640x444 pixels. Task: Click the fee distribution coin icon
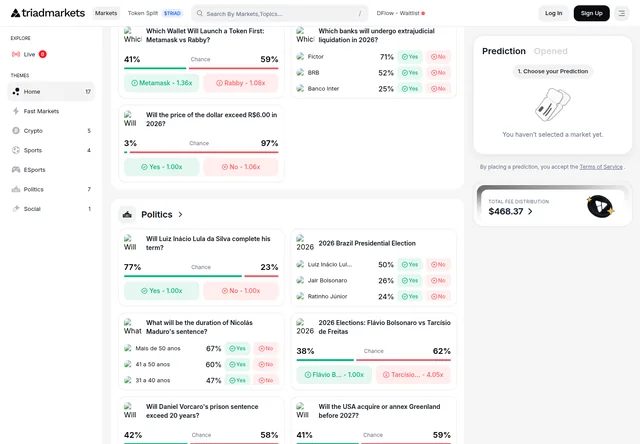(x=600, y=206)
